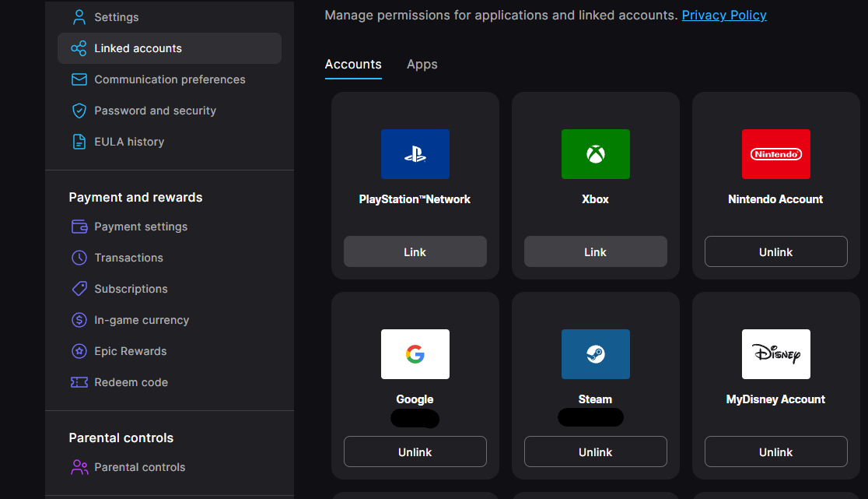Click the PlayStation Network logo
This screenshot has width=868, height=499.
point(415,154)
